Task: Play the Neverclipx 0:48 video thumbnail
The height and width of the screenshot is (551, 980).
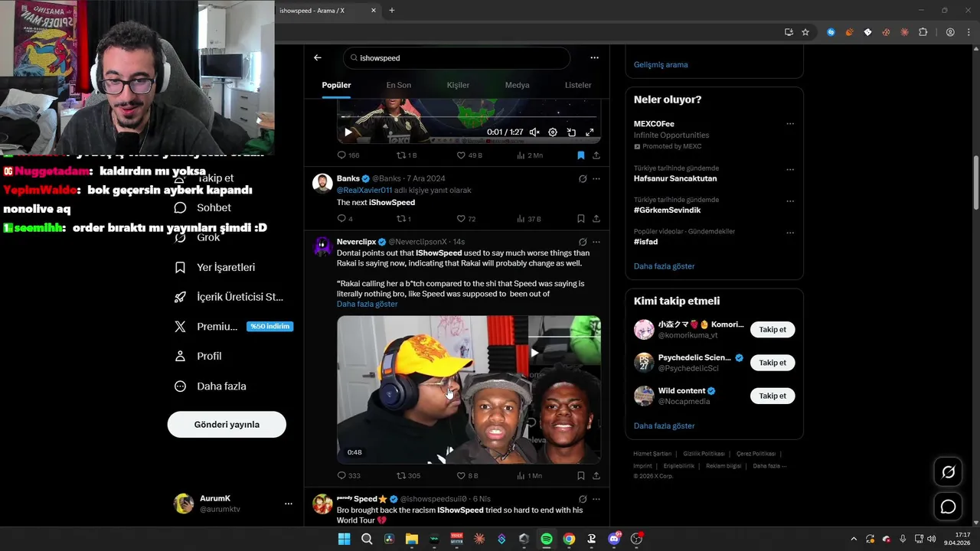Action: (469, 390)
